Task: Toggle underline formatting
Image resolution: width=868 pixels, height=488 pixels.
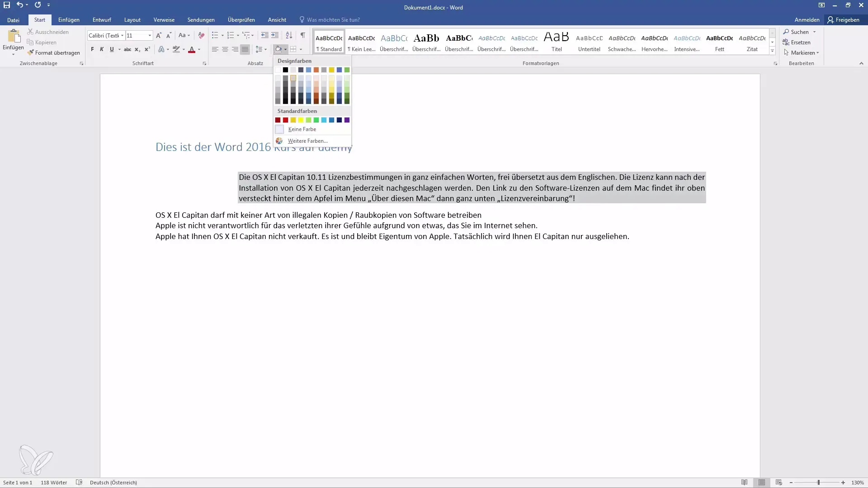Action: (x=112, y=49)
